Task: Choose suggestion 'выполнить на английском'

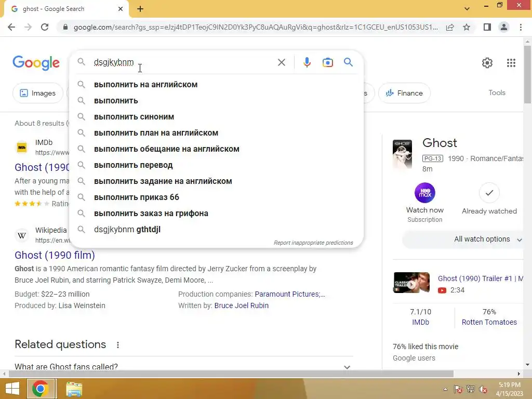Action: pos(216,85)
